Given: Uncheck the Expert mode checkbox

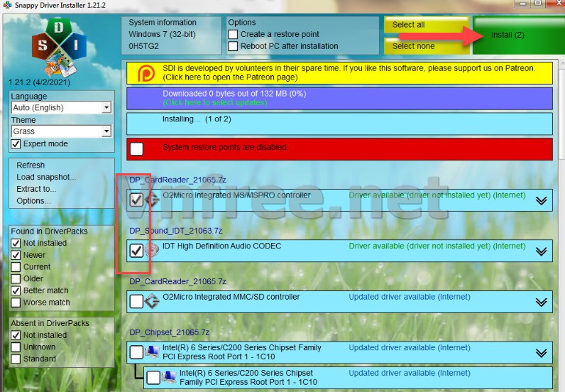Looking at the screenshot, I should point(16,143).
